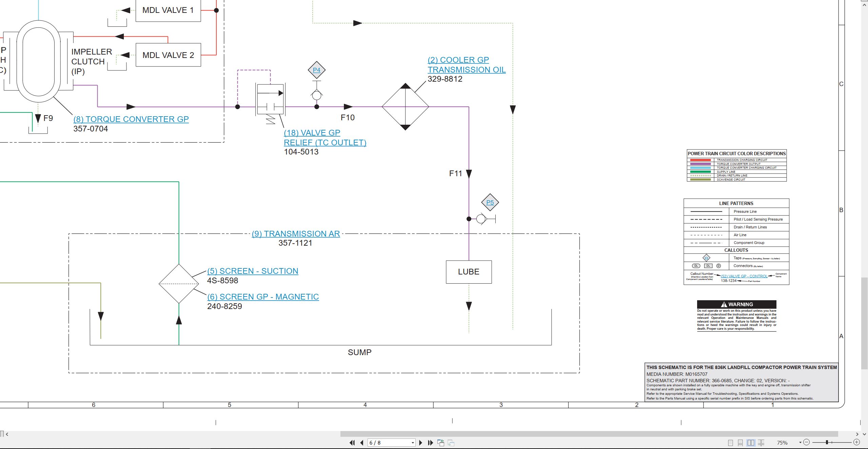Click the WARNING header banner
The height and width of the screenshot is (449, 868).
pos(736,304)
